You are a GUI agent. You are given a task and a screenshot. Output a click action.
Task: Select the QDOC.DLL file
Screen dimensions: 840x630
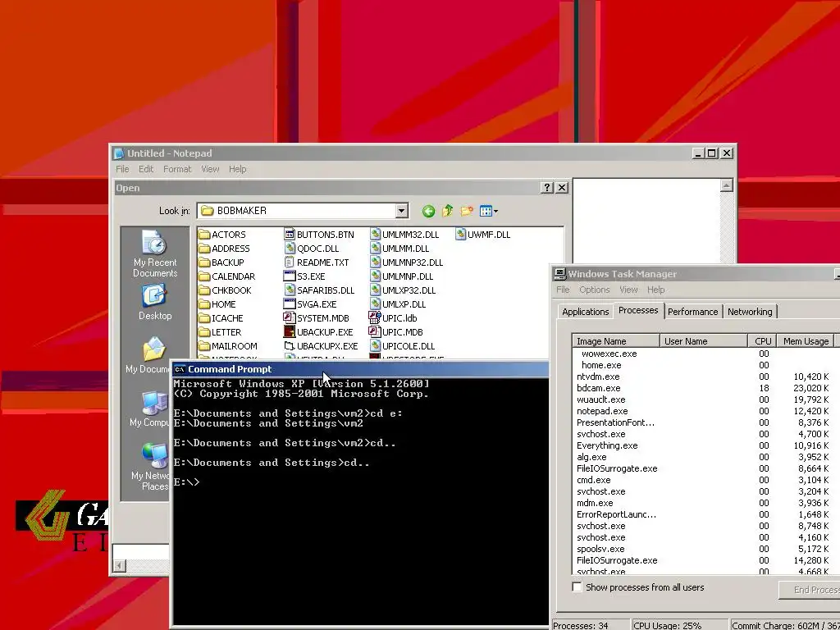point(312,249)
